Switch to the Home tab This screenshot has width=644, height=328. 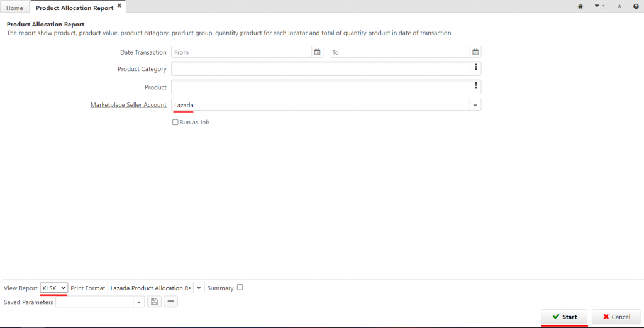click(15, 8)
